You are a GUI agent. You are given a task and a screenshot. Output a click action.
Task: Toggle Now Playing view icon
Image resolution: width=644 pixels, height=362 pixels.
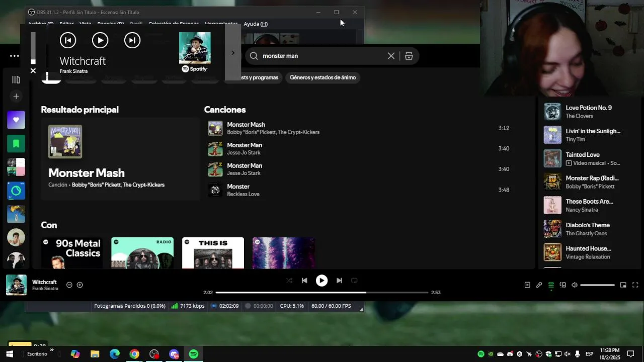(527, 285)
